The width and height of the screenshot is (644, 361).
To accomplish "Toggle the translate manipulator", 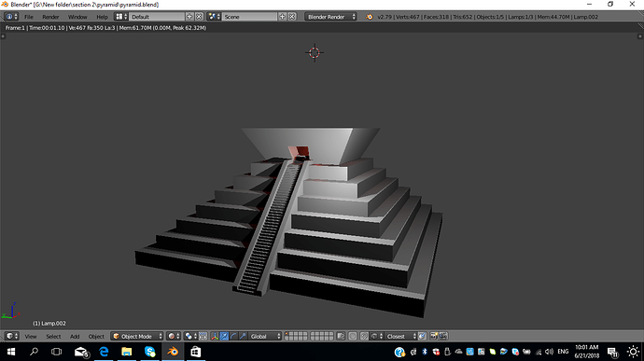I will tap(224, 336).
